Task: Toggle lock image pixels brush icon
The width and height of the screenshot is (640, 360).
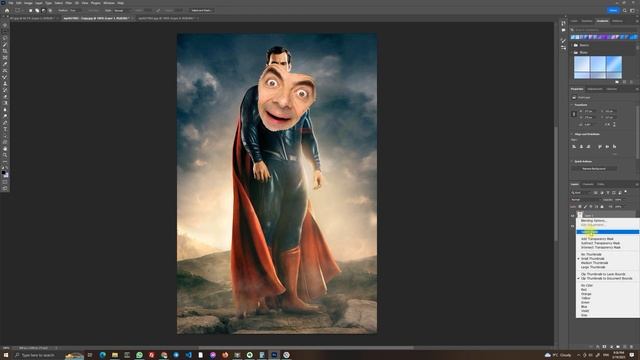Action: point(585,207)
